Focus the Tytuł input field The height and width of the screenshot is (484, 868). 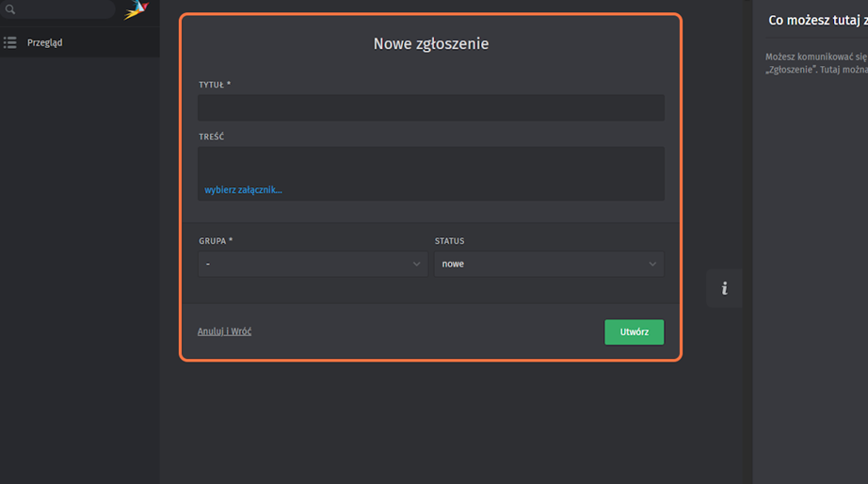pyautogui.click(x=430, y=107)
